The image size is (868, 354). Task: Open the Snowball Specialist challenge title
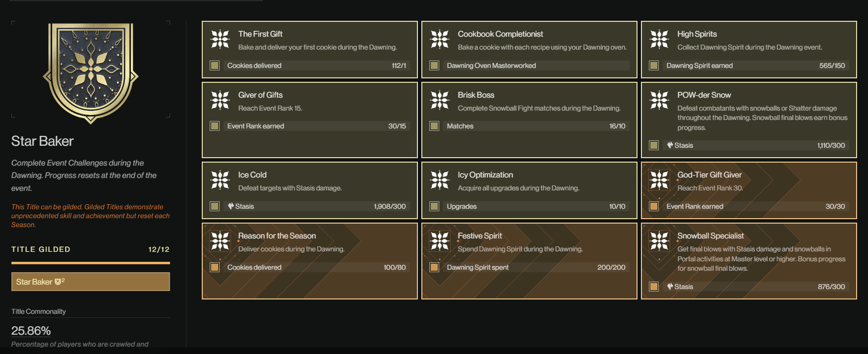[710, 236]
